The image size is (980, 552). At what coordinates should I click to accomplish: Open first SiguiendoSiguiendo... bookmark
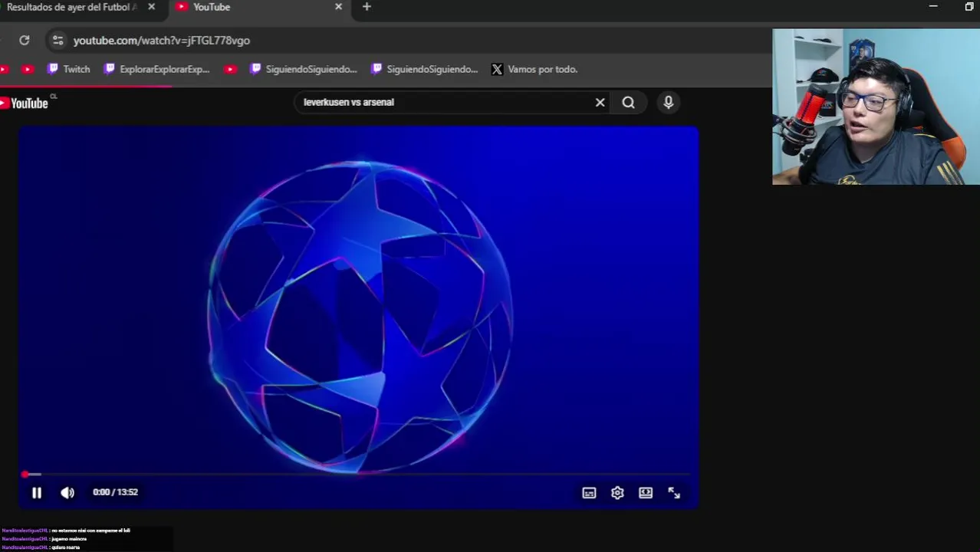click(x=304, y=69)
